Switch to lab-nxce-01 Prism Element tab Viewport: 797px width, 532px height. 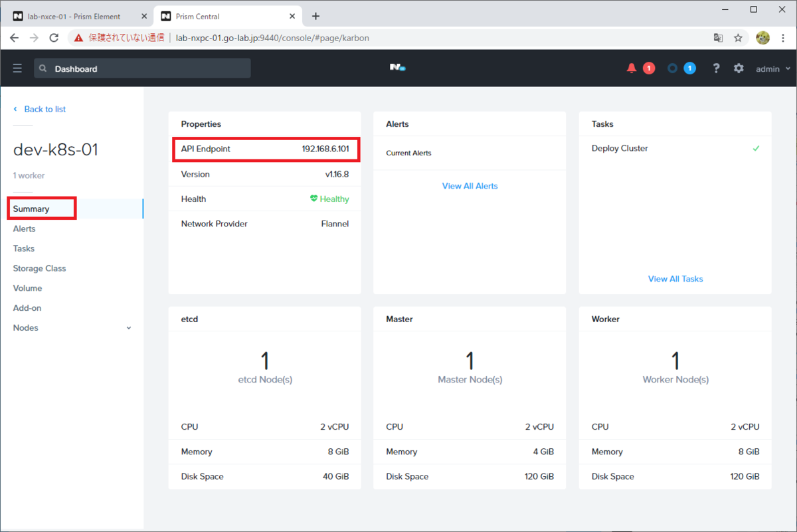[x=77, y=16]
